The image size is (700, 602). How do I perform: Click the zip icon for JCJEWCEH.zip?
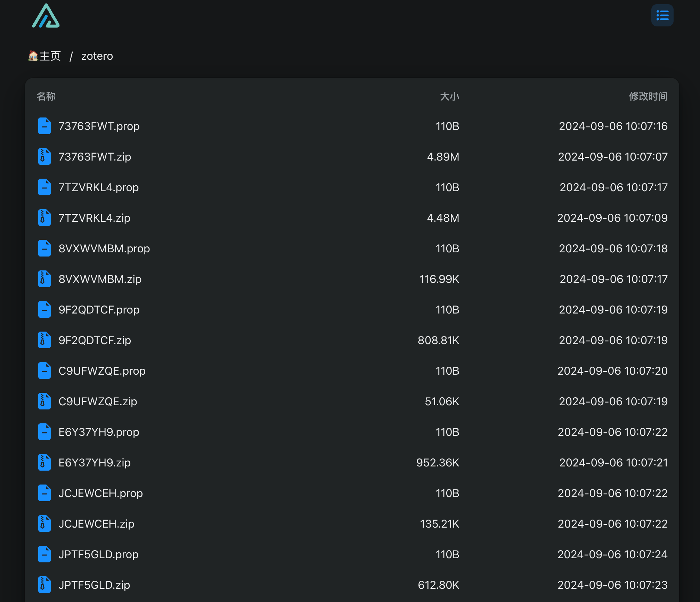[x=44, y=523]
